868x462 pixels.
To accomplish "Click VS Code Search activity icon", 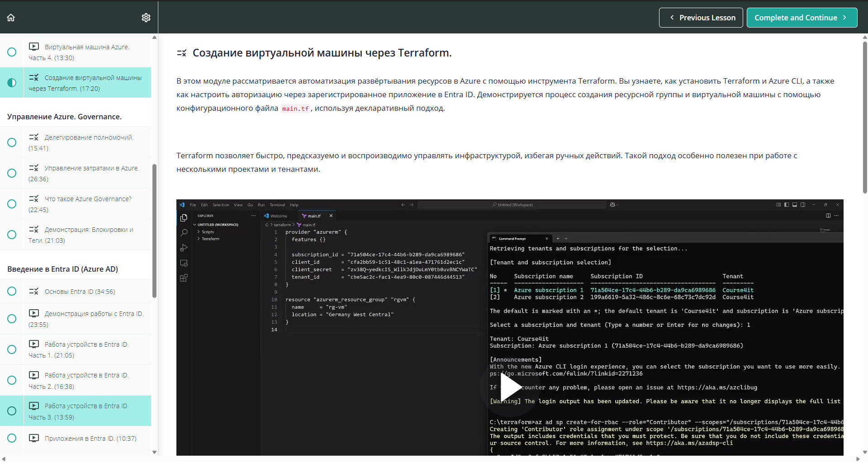I will (x=184, y=233).
